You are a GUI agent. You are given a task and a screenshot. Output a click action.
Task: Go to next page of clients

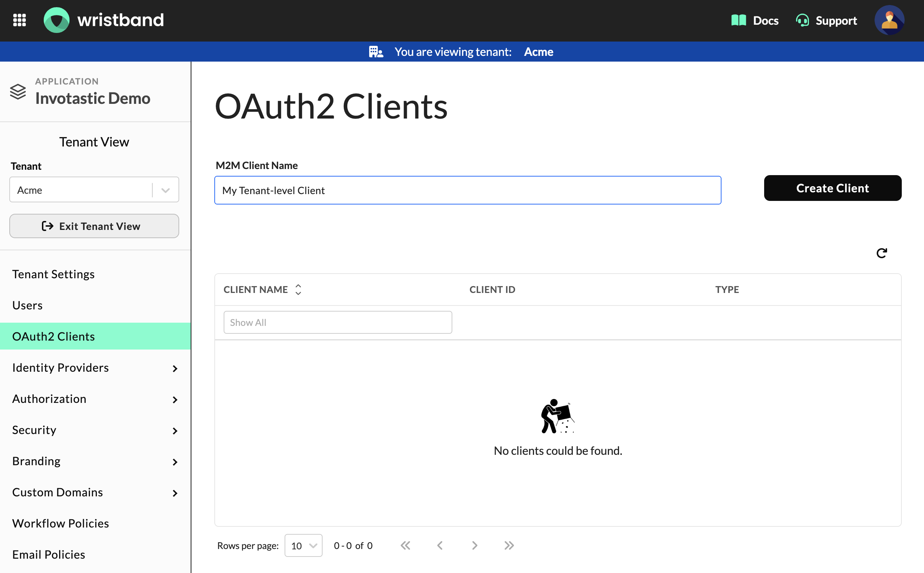[474, 545]
